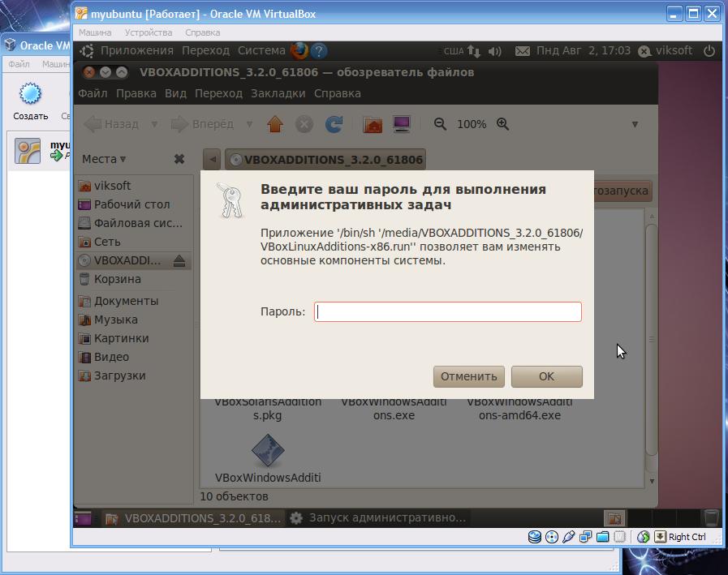Open the Back button history dropdown arrow
728x575 pixels.
153,124
